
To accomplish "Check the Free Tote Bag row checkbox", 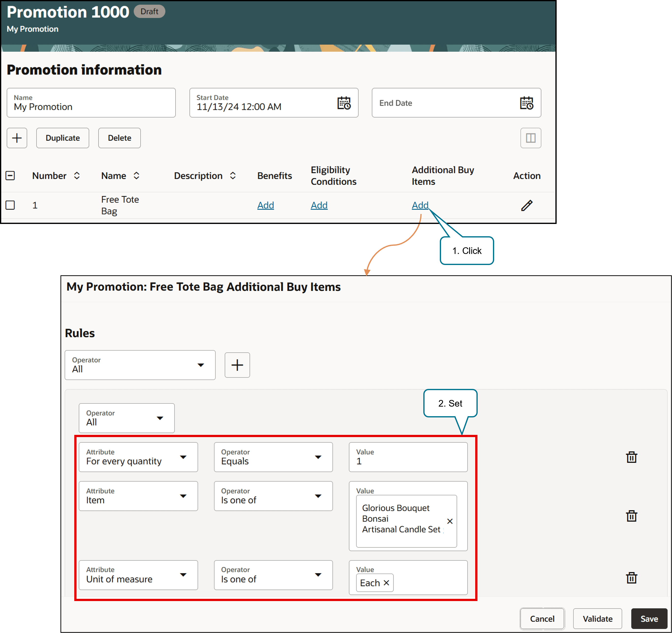I will (11, 205).
